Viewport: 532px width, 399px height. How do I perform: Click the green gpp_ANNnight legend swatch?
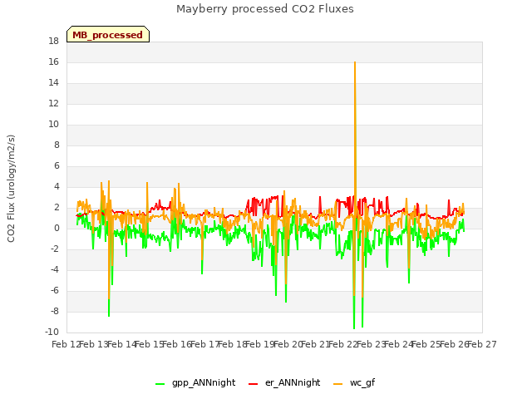pos(160,384)
